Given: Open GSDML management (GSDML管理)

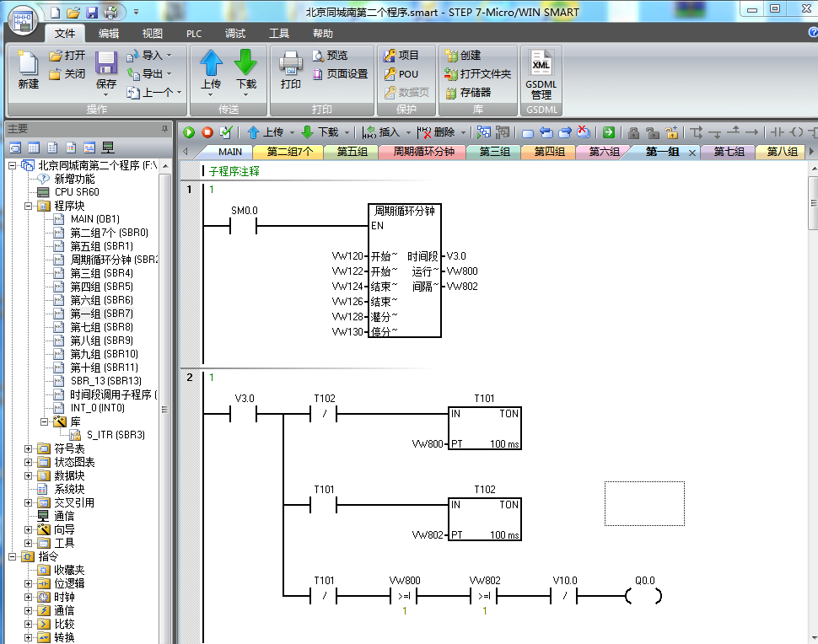Looking at the screenshot, I should pyautogui.click(x=541, y=74).
